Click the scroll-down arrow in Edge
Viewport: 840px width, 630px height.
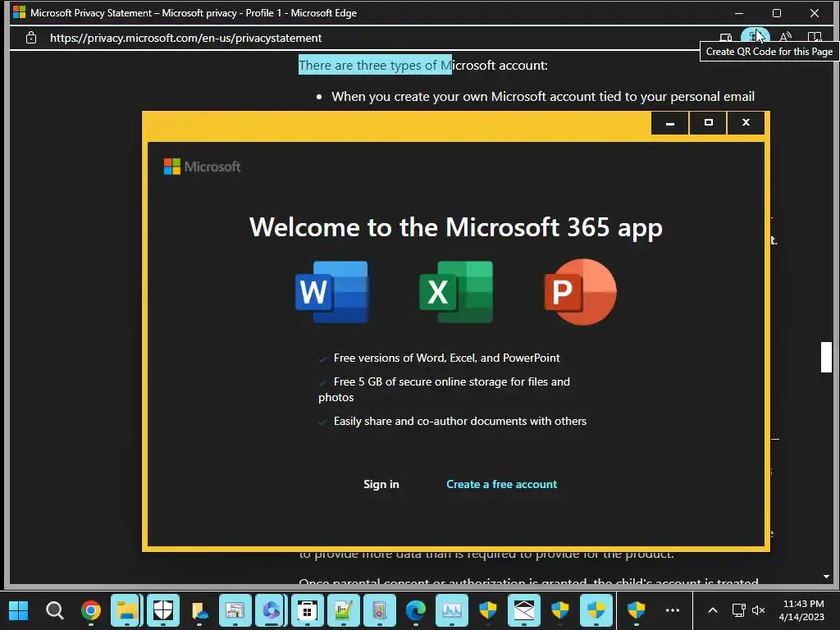point(826,577)
